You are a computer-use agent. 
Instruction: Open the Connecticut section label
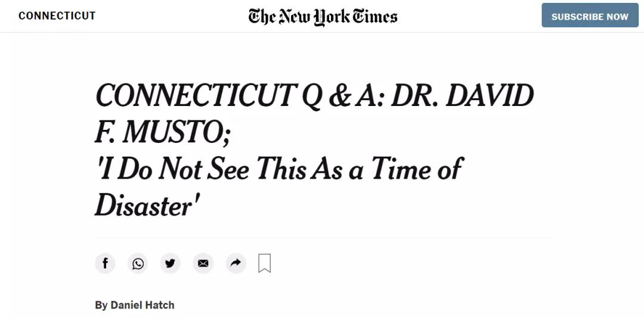[57, 16]
